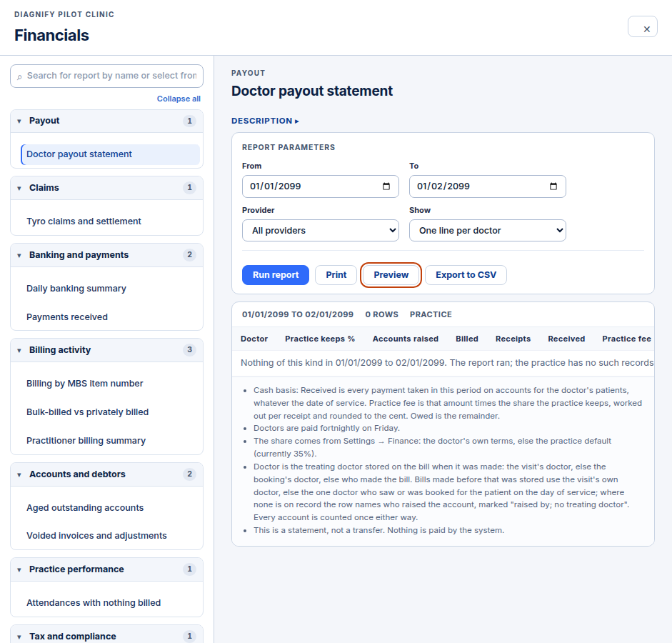Click Collapse all link
Image resolution: width=672 pixels, height=643 pixels.
[179, 99]
